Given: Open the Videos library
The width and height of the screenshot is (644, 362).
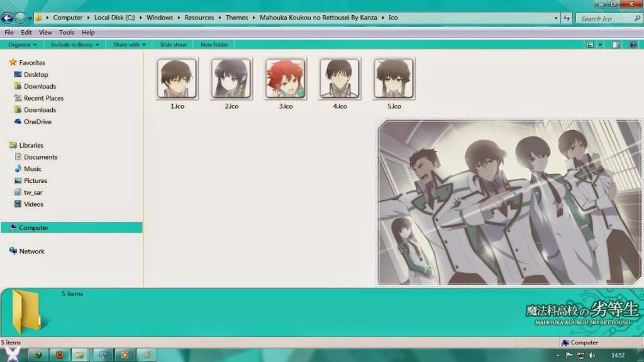Looking at the screenshot, I should tap(33, 204).
